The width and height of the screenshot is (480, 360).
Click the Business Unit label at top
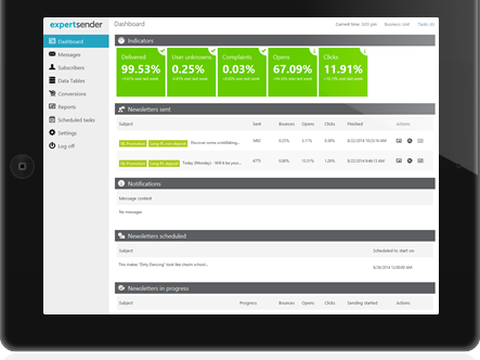[x=397, y=24]
